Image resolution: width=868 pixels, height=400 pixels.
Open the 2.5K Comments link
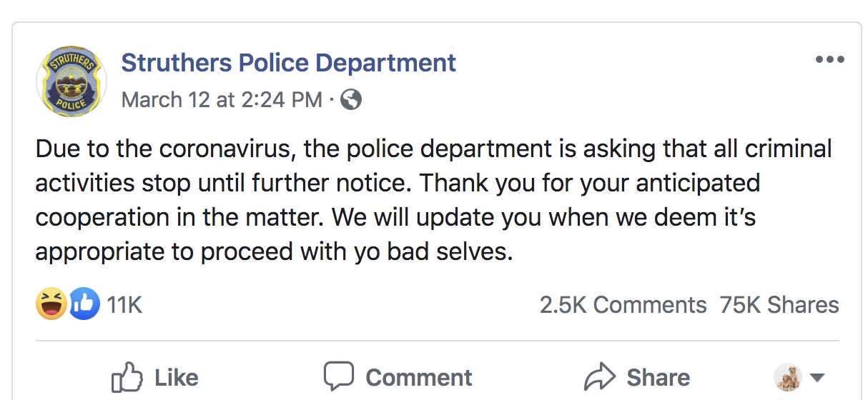[623, 305]
